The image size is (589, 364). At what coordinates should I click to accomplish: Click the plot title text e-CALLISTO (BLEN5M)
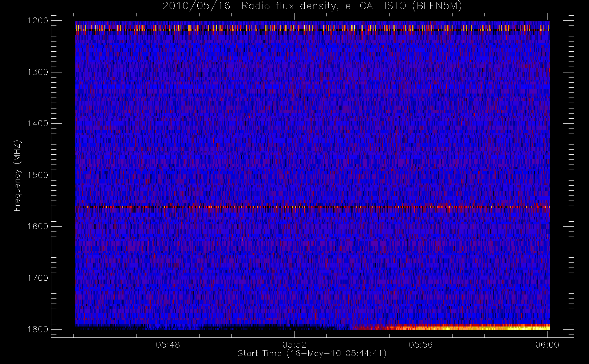[404, 6]
